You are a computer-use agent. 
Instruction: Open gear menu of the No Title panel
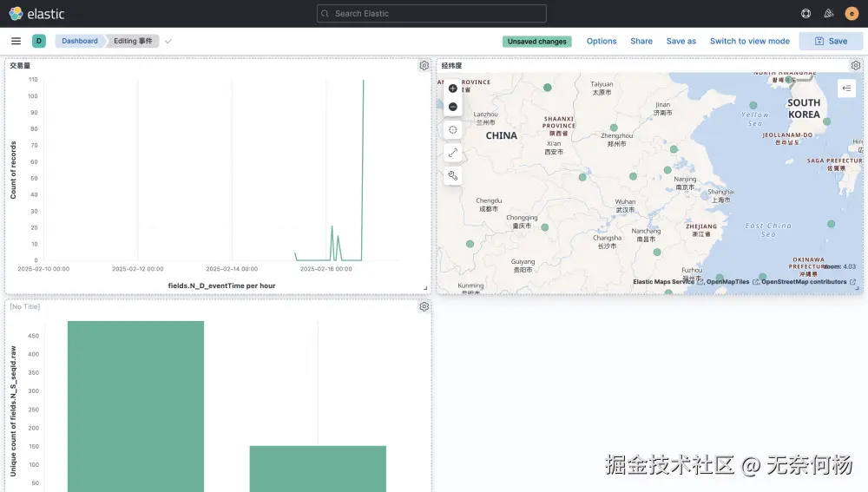click(x=424, y=306)
